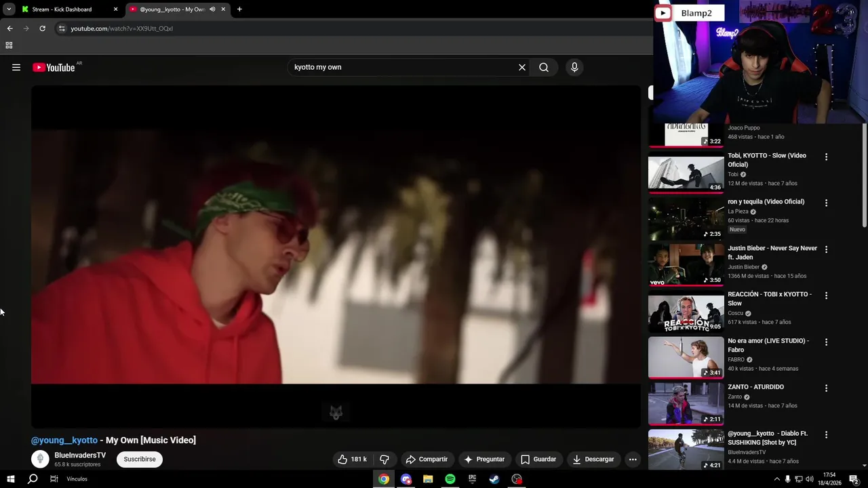Click the La Pieza channel name
This screenshot has height=488, width=868.
(738, 211)
